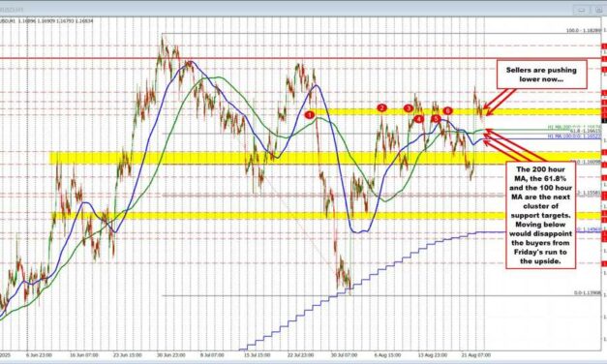This screenshot has height=364, width=607.
Task: Click the symbol OHLC header text
Action: coord(46,21)
